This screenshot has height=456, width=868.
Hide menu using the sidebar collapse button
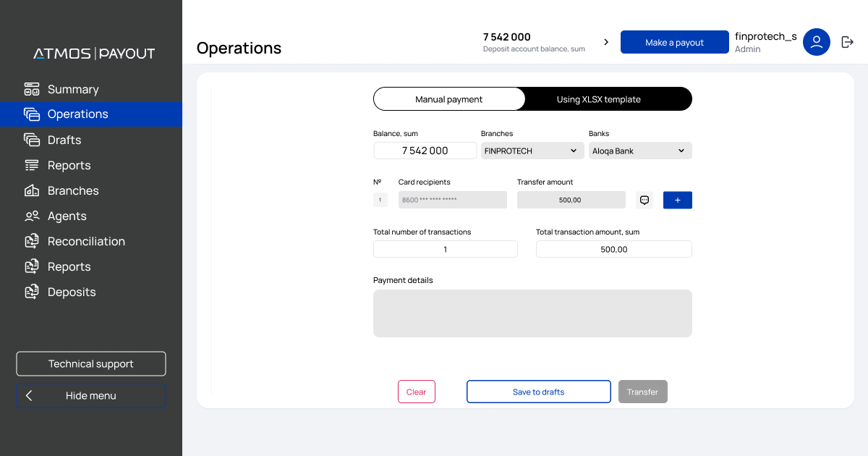pos(91,395)
